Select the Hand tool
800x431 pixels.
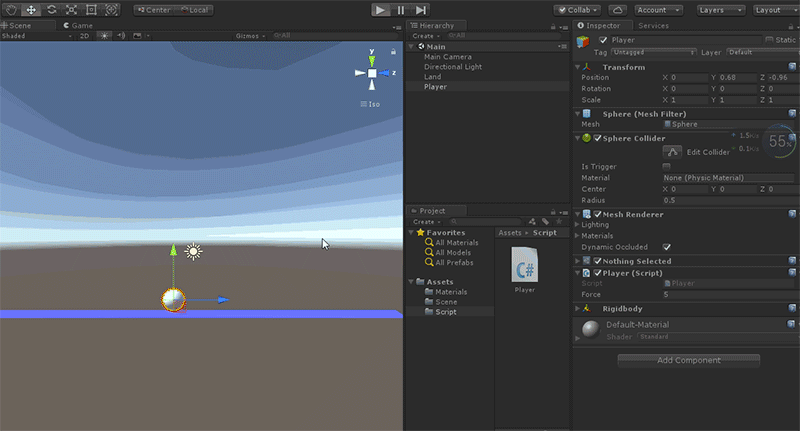tap(11, 10)
